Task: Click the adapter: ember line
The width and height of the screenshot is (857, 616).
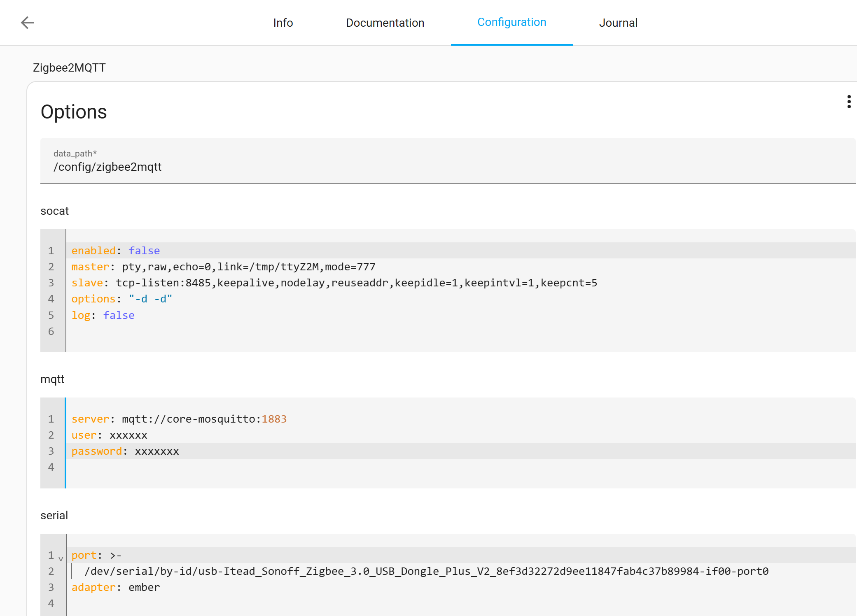Action: tap(461, 587)
